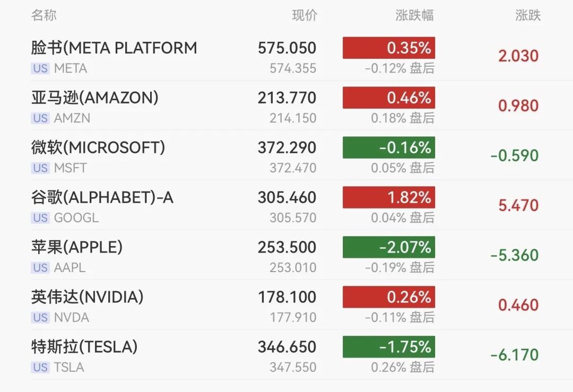This screenshot has width=573, height=392.
Task: Click the US badge next to GOOGL
Action: (x=40, y=218)
